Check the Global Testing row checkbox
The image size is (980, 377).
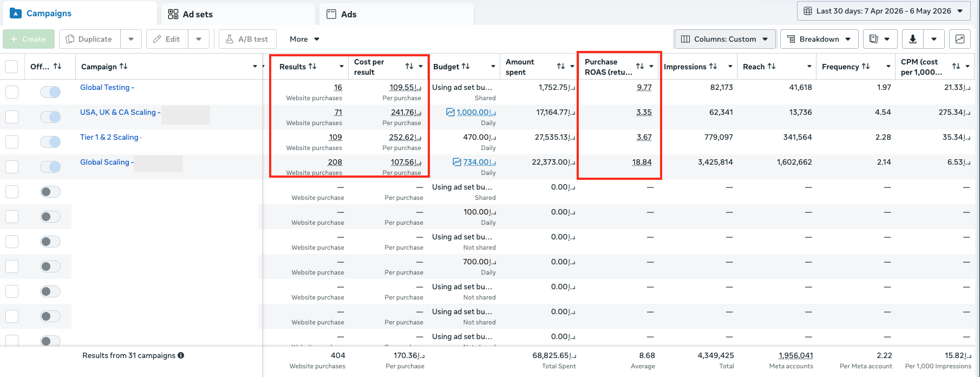12,92
